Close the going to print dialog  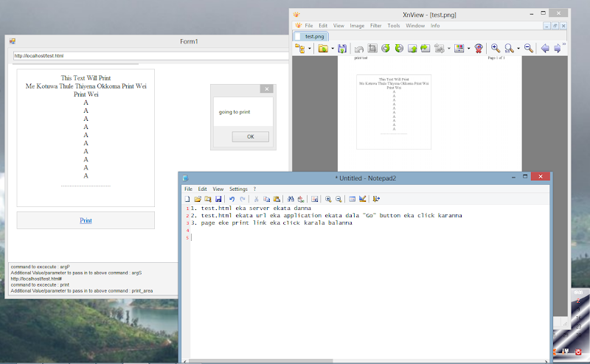click(266, 88)
